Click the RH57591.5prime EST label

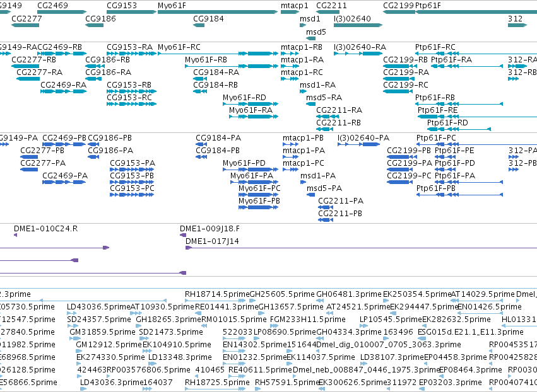tap(287, 383)
